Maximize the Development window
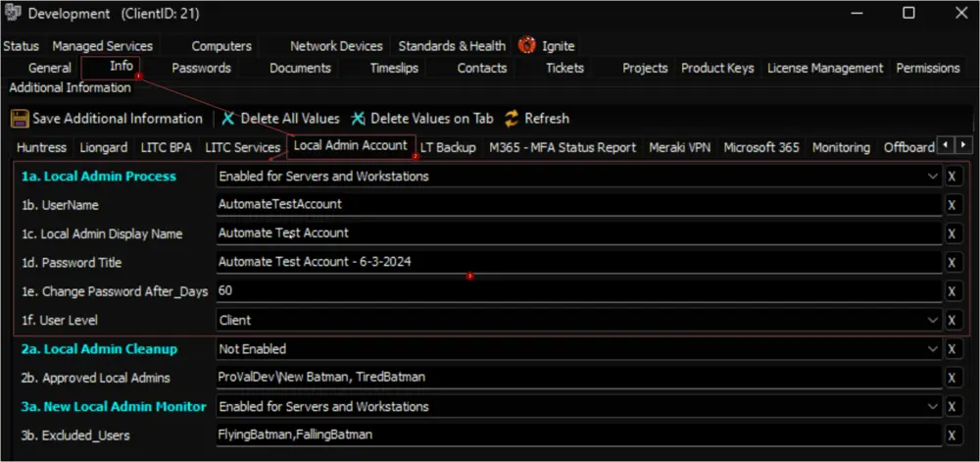 point(908,13)
